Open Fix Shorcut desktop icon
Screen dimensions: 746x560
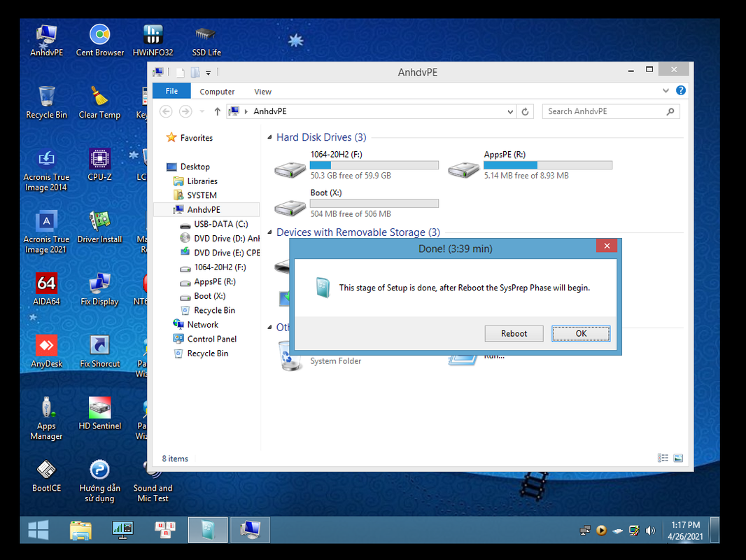pos(99,351)
